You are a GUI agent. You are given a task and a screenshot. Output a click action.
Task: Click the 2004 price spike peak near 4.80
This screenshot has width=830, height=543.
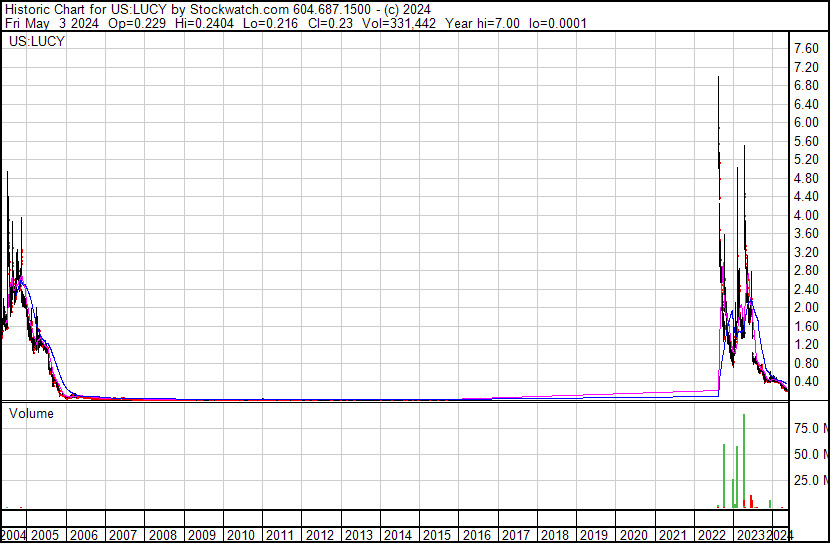coord(7,173)
